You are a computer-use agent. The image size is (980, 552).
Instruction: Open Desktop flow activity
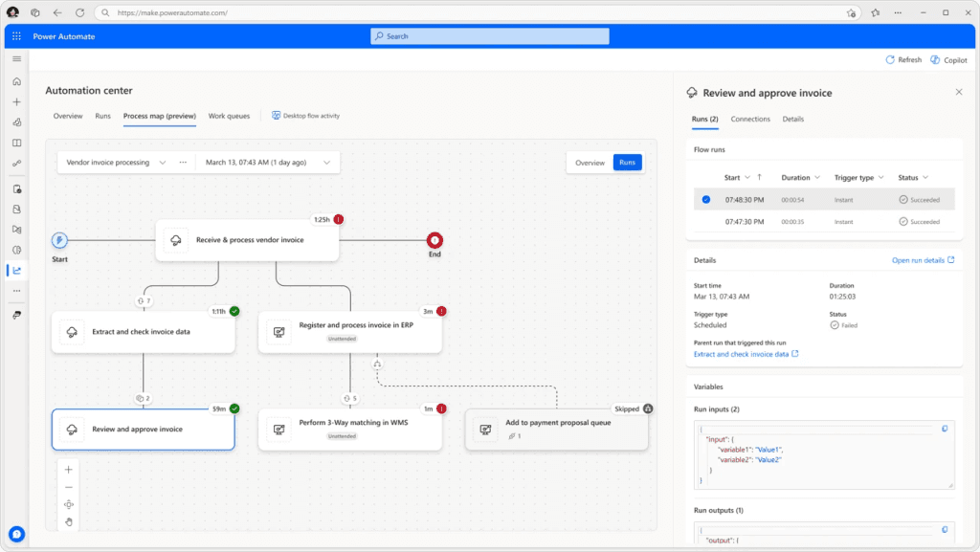(305, 116)
